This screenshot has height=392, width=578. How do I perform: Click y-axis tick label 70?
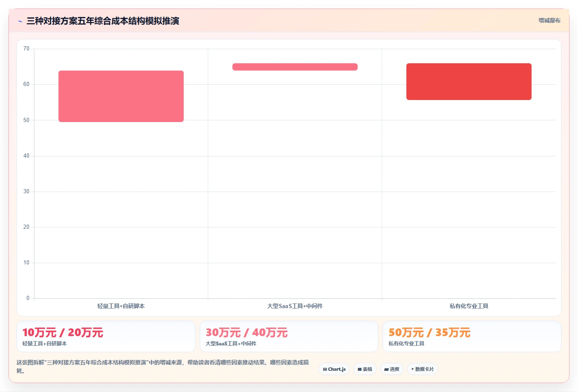(x=26, y=49)
